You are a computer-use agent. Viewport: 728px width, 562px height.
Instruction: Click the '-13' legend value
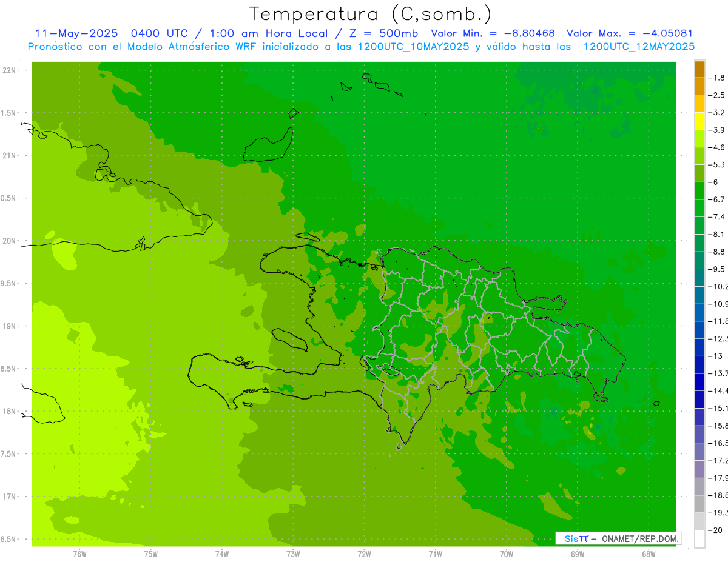coord(715,356)
